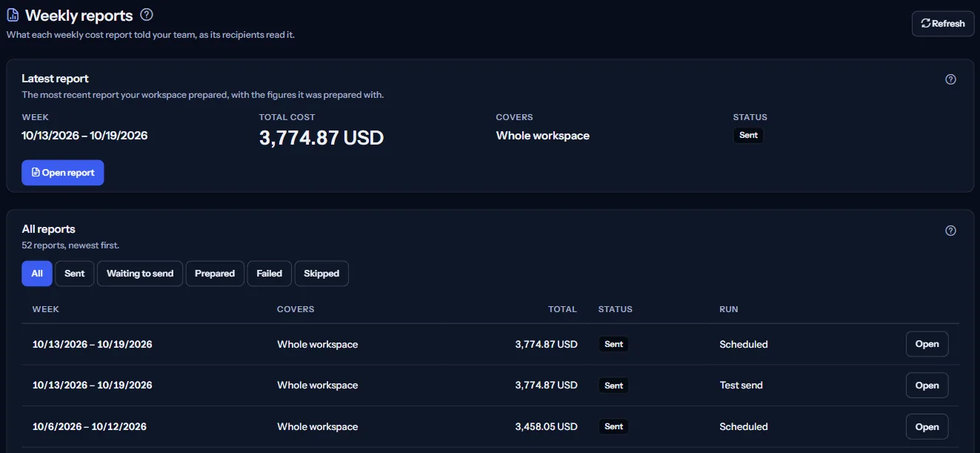
Task: Click the 3,458.05 USD total cell
Action: (x=547, y=427)
